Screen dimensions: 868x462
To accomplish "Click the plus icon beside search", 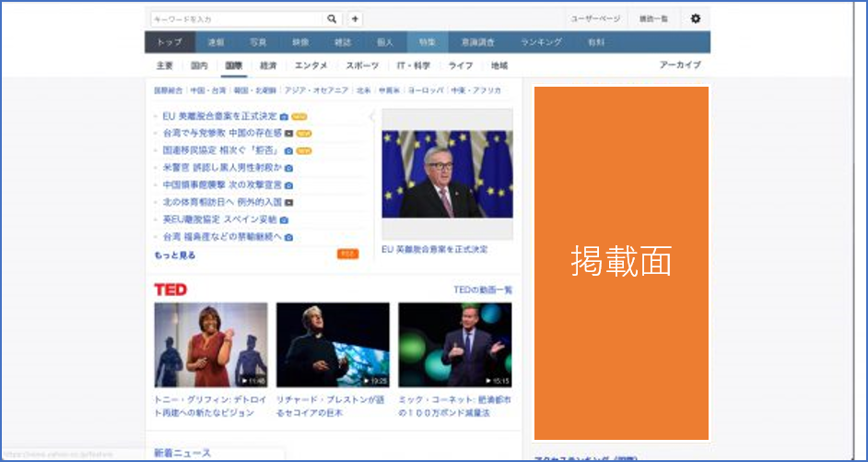I will coord(356,18).
